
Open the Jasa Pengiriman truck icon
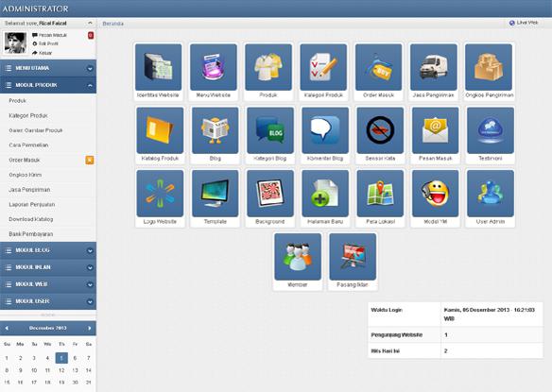(x=433, y=67)
